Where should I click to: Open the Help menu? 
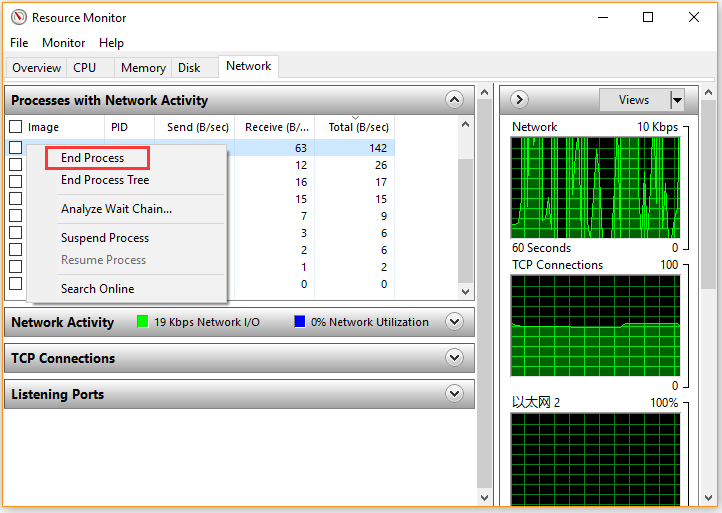(111, 43)
